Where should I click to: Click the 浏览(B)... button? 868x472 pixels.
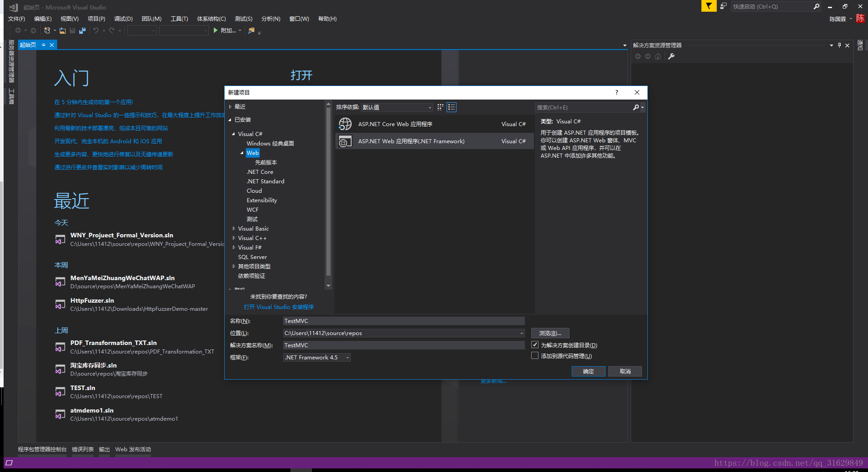click(550, 333)
